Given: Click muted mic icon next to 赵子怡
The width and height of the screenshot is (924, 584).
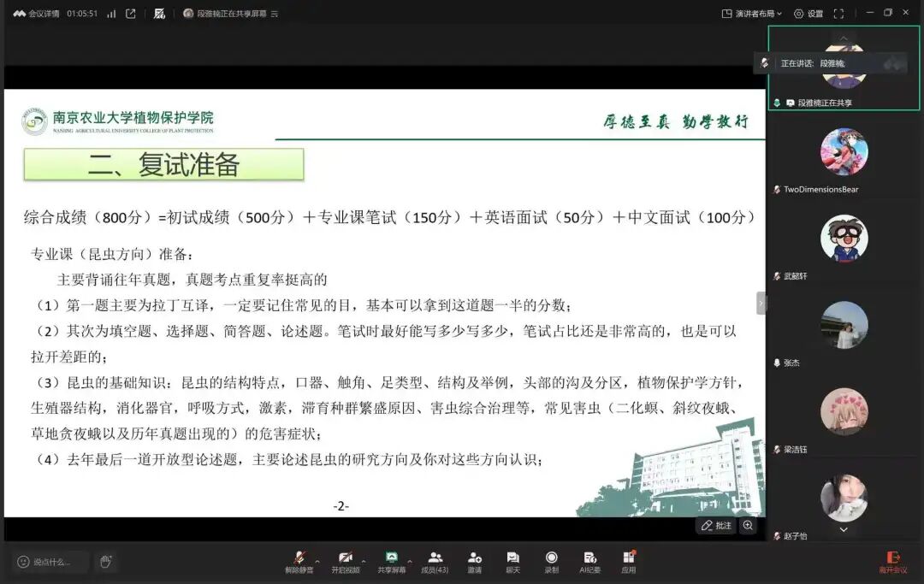Looking at the screenshot, I should (777, 536).
